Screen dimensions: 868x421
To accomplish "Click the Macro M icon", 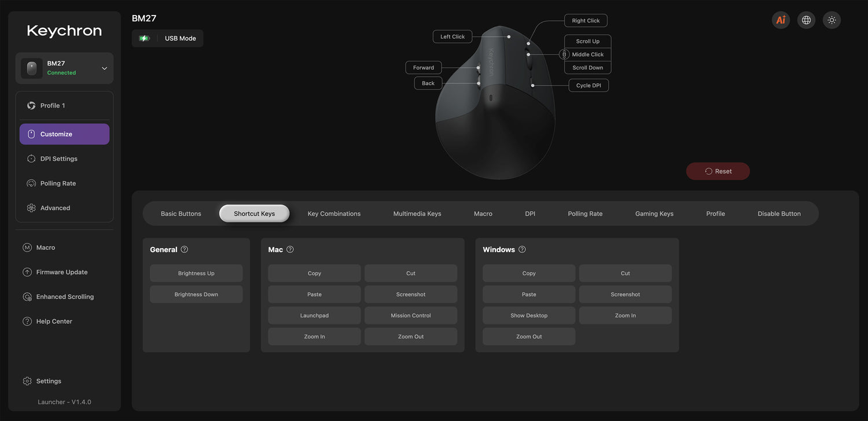I will click(27, 248).
